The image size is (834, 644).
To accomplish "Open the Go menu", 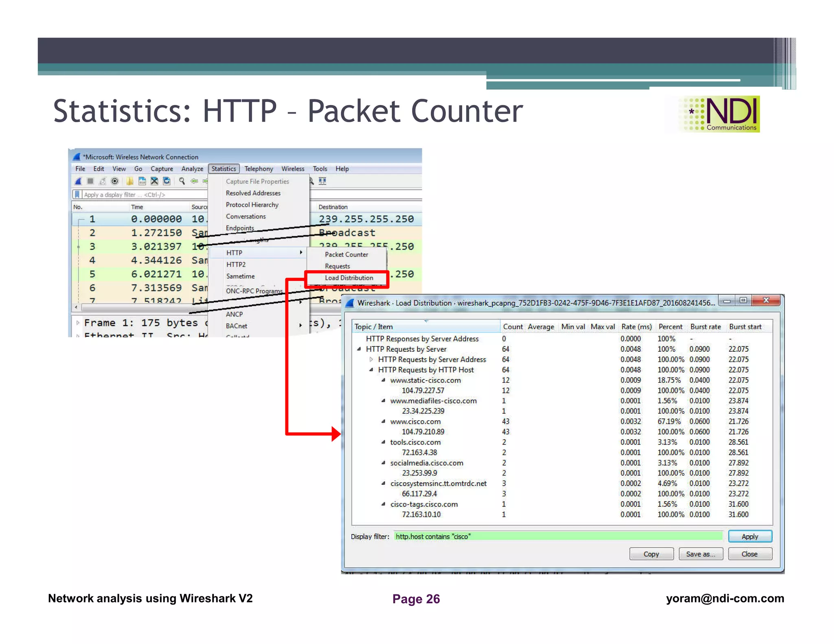I will [138, 169].
